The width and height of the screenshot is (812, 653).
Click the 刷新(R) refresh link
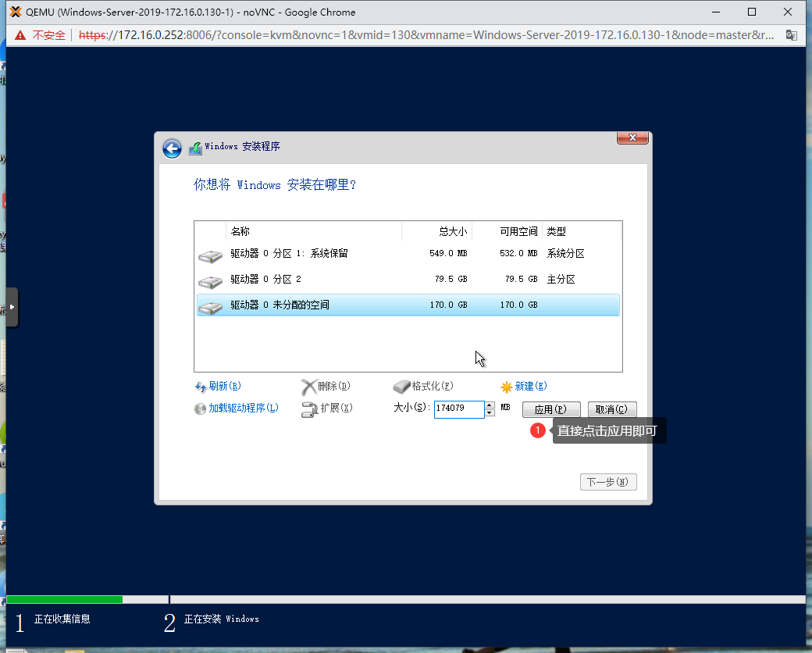coord(225,386)
